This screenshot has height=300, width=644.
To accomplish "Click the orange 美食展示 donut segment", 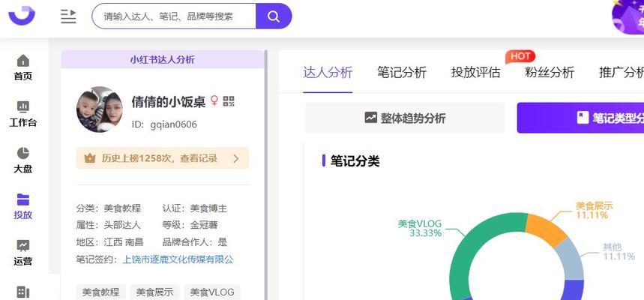I will click(546, 229).
